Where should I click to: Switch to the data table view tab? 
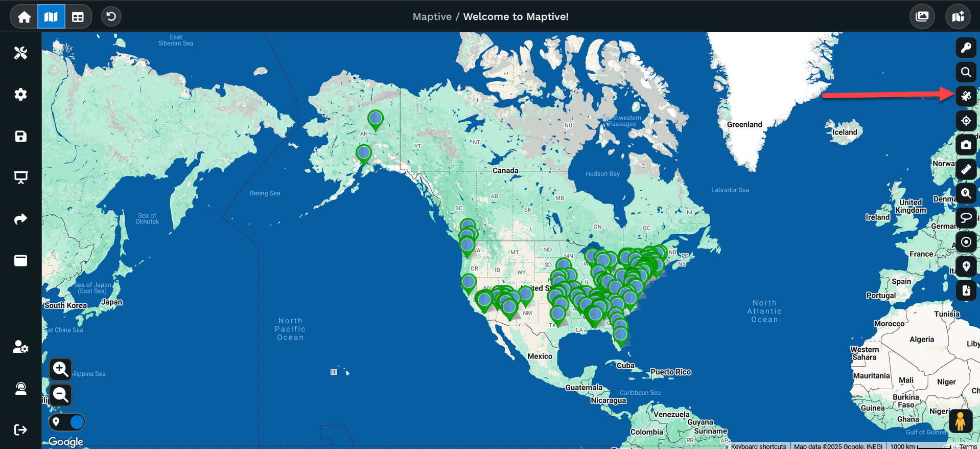click(x=78, y=17)
